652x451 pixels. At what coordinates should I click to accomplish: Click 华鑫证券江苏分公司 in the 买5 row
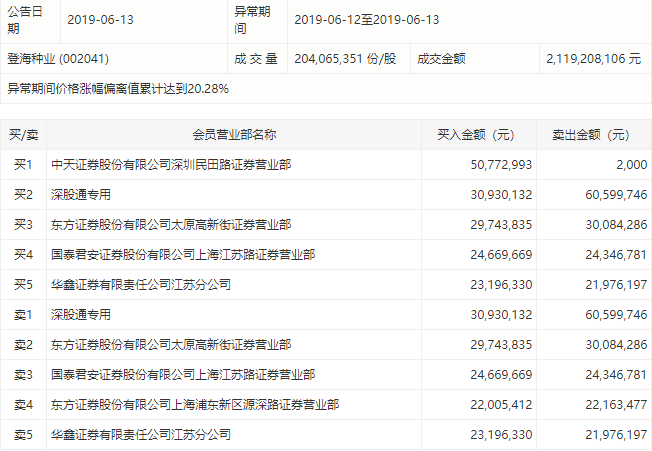(141, 284)
